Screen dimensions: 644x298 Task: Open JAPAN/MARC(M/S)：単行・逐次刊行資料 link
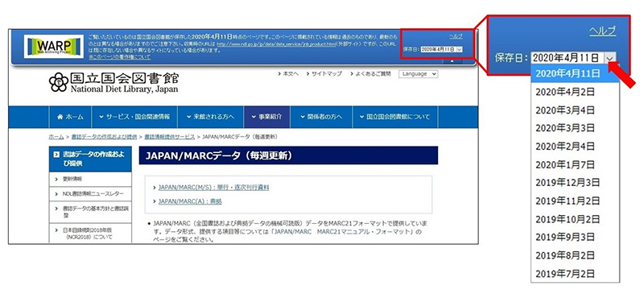tap(213, 188)
